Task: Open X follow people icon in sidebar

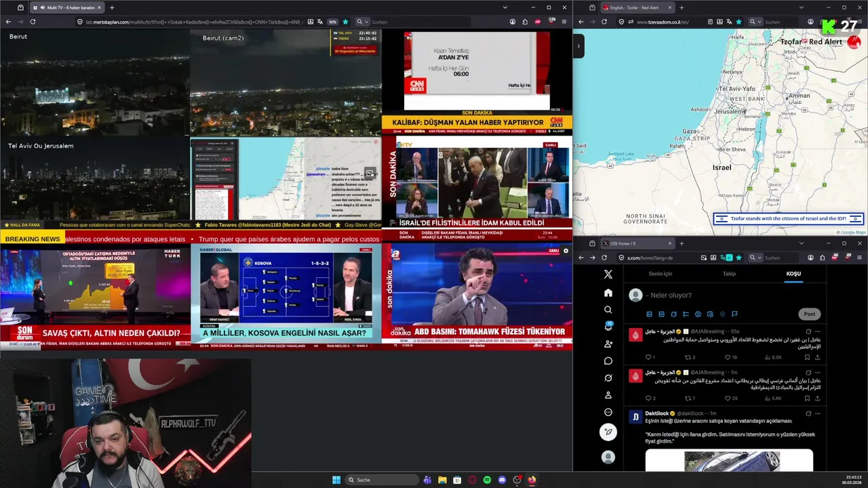Action: (x=608, y=344)
